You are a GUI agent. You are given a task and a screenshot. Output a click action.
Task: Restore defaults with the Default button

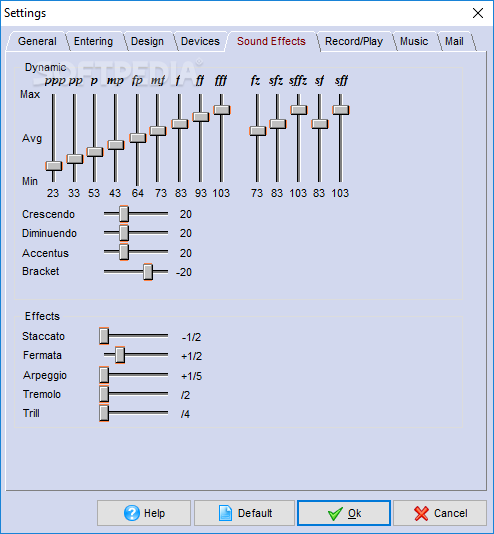point(244,513)
